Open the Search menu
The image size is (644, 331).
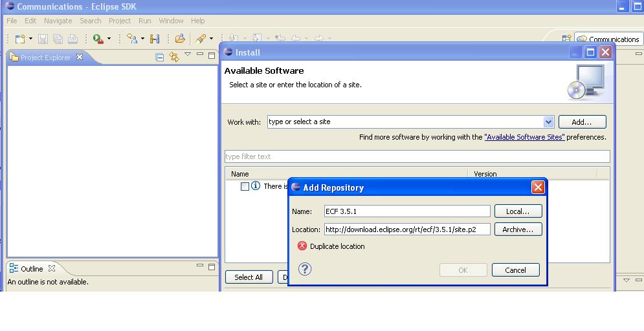91,21
